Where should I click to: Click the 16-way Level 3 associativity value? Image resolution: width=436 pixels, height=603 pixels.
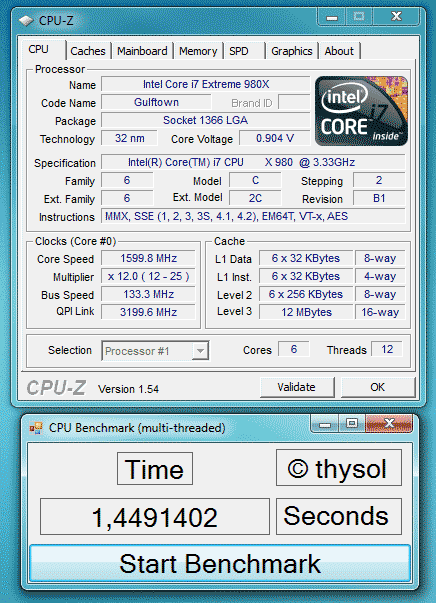pyautogui.click(x=380, y=312)
